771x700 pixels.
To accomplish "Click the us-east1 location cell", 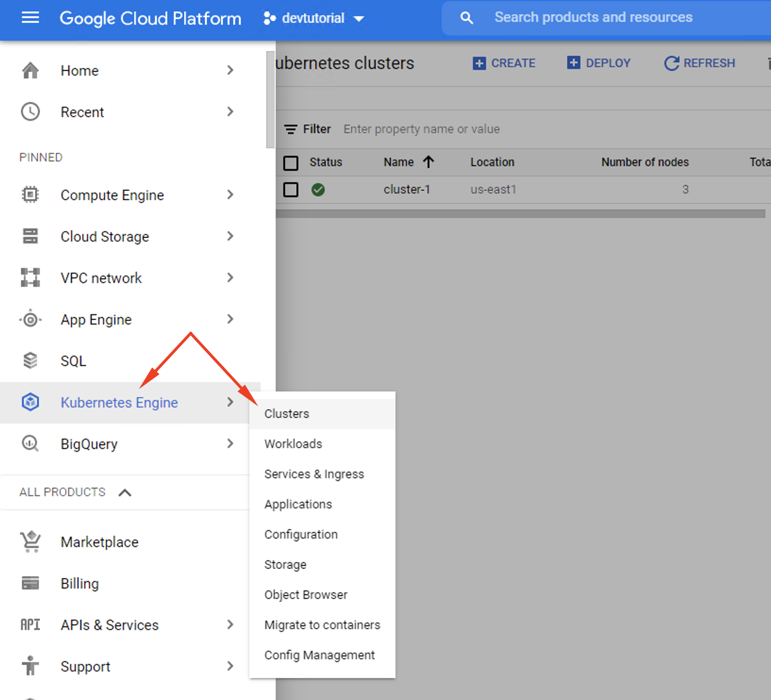I will tap(493, 190).
